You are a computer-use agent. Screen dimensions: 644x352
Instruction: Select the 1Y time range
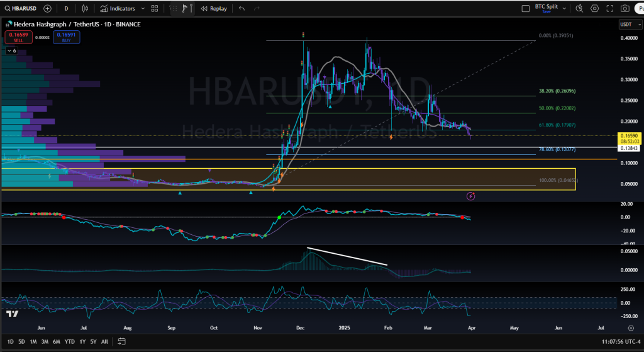tap(82, 342)
